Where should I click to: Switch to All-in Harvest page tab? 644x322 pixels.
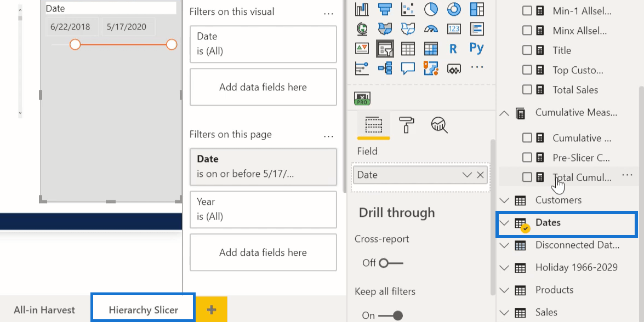coord(44,310)
